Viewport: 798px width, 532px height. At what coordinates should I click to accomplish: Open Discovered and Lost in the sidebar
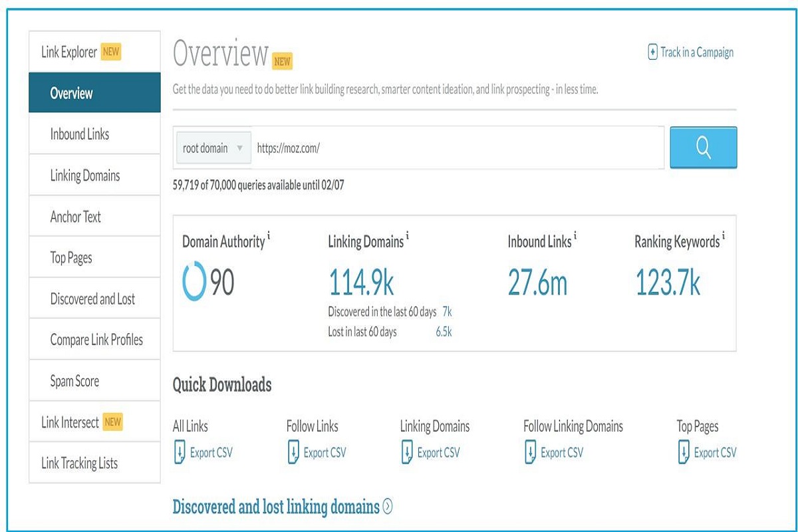coord(94,299)
